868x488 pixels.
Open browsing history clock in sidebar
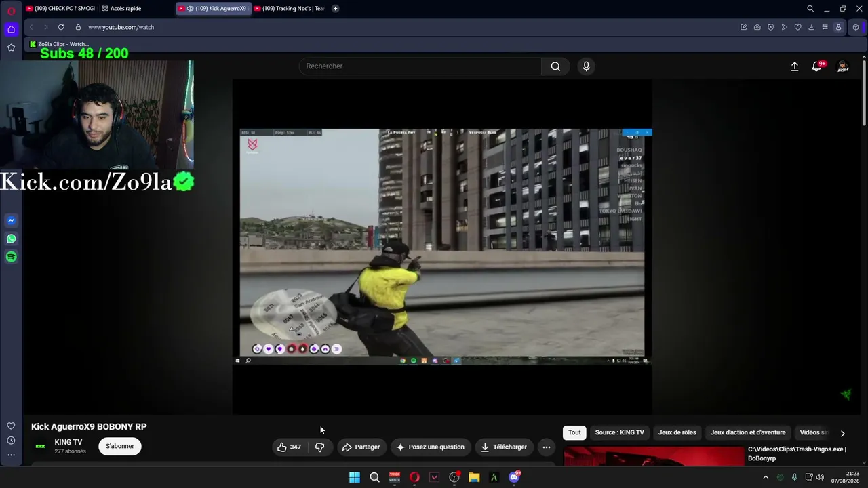[11, 441]
